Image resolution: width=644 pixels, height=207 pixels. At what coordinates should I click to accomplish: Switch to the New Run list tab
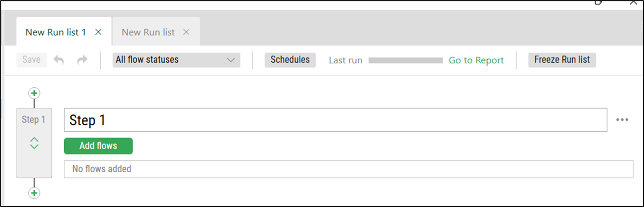coord(148,32)
